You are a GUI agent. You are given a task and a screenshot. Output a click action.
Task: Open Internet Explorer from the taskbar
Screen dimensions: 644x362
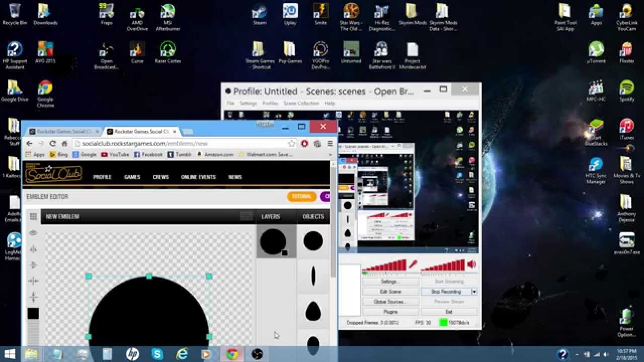(x=182, y=354)
